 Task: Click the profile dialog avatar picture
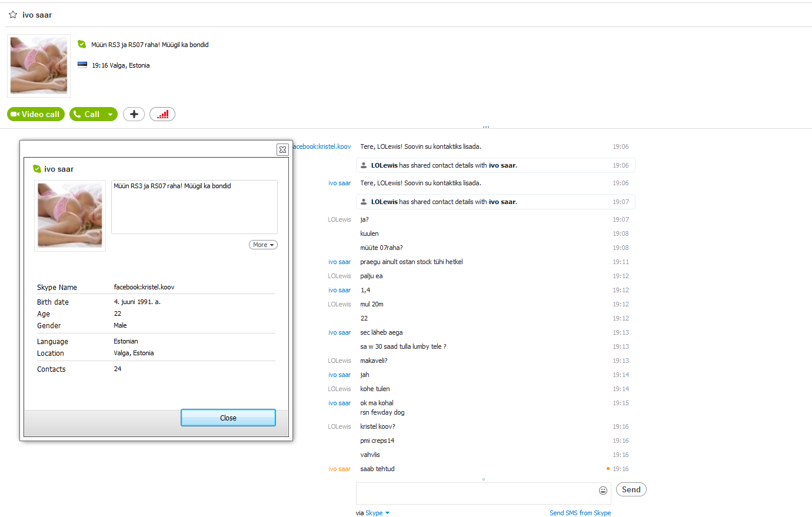click(x=70, y=216)
